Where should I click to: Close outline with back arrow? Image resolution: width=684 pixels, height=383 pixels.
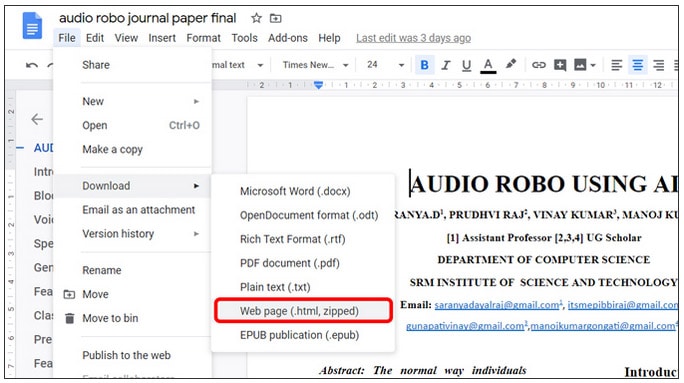[x=37, y=119]
